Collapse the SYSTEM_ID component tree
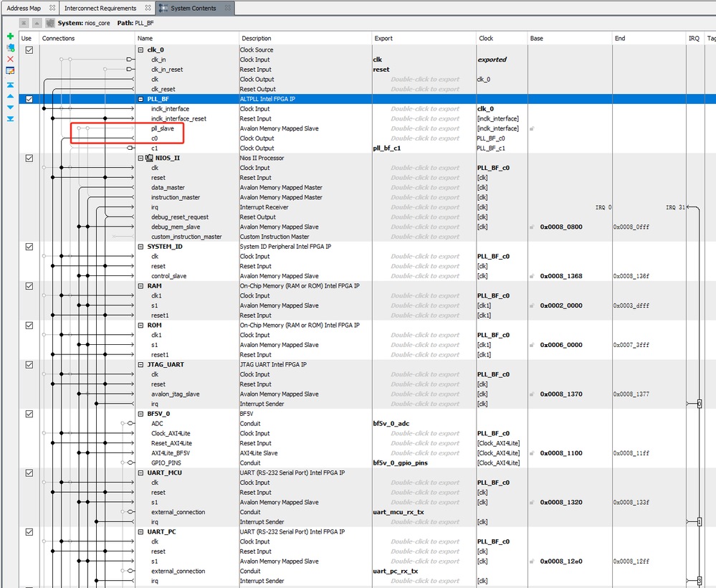 coord(140,247)
